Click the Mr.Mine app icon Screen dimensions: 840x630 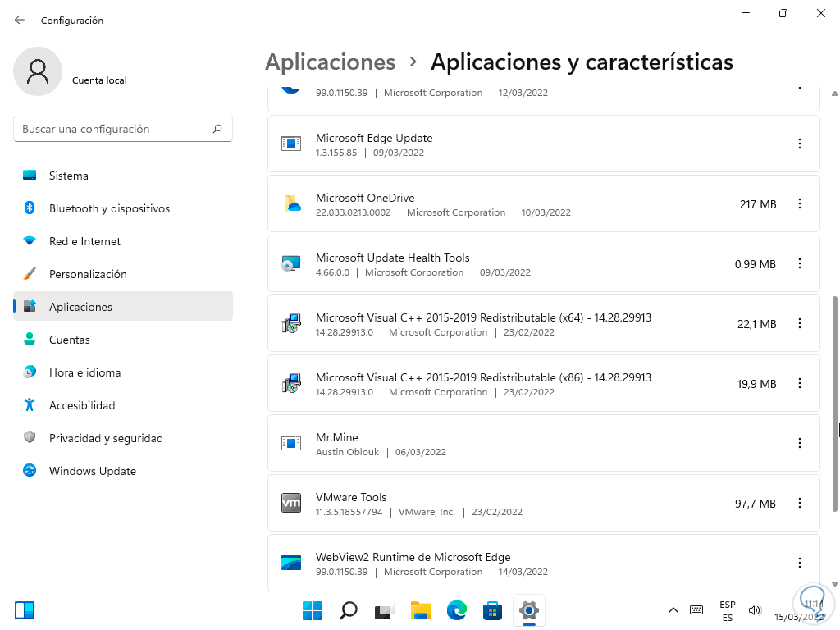point(291,443)
